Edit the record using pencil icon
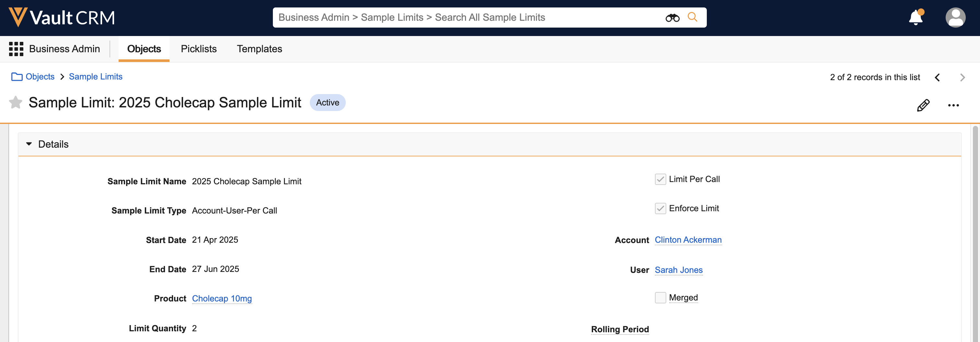 [923, 105]
